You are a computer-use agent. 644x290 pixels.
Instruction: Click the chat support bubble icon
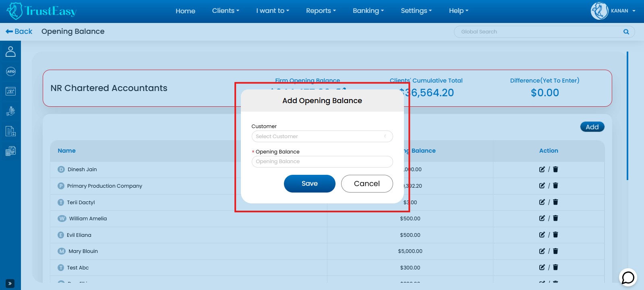(x=627, y=278)
